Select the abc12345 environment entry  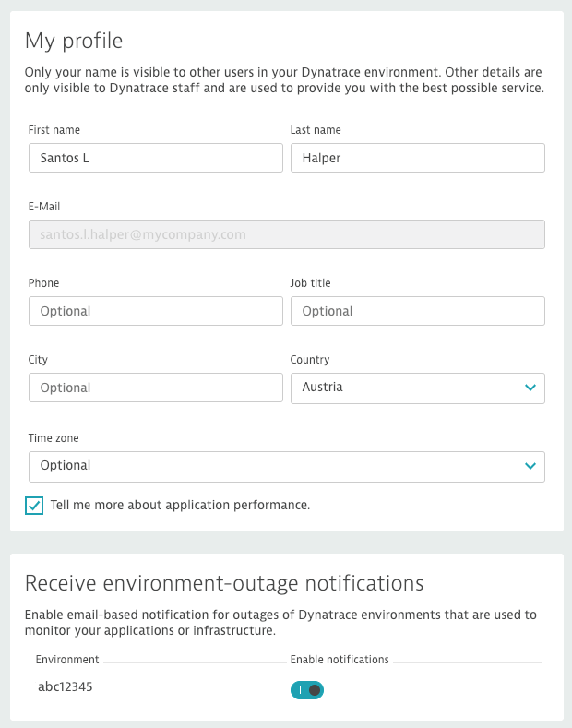coord(65,686)
